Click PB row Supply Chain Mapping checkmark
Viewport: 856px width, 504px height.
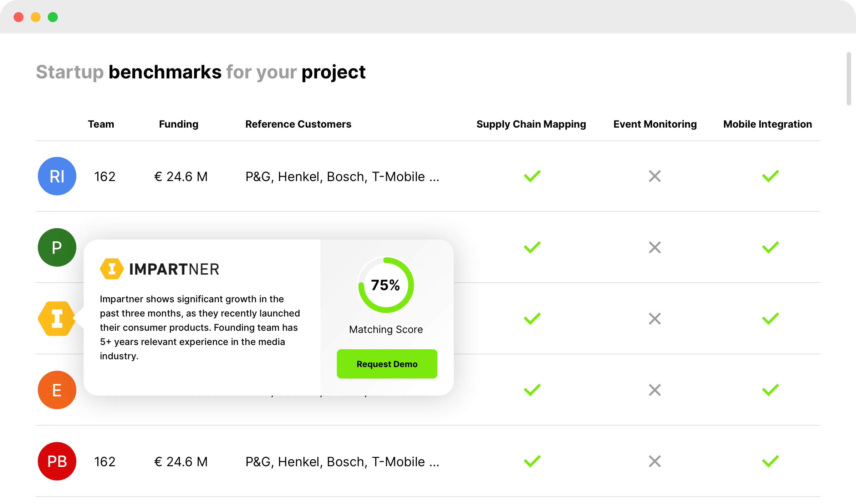tap(532, 461)
